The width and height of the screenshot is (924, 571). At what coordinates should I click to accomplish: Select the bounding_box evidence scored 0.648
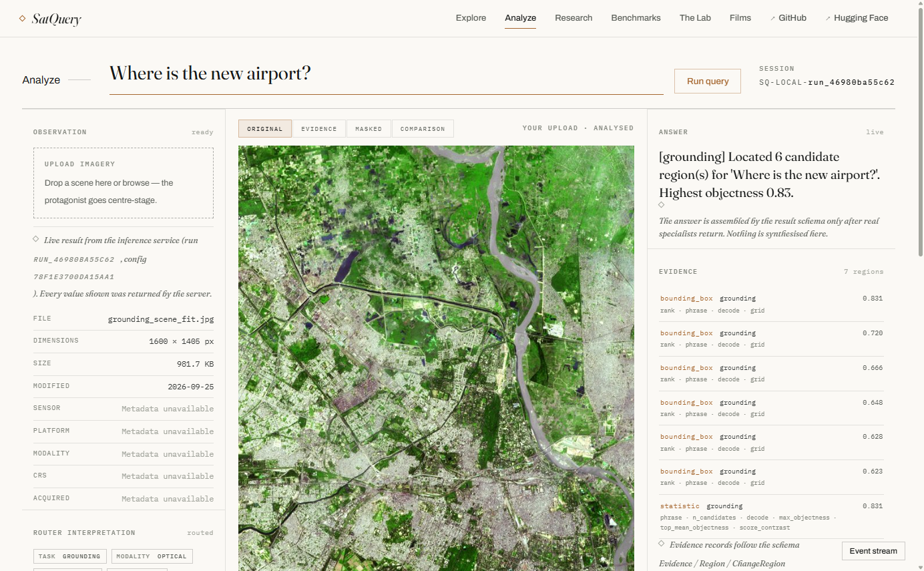[x=771, y=409]
